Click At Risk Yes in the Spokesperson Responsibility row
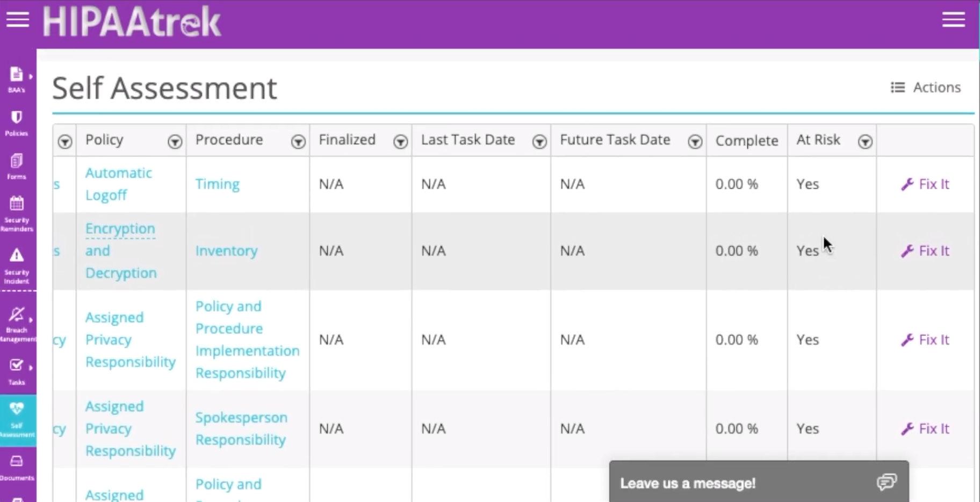The image size is (980, 502). click(x=808, y=428)
